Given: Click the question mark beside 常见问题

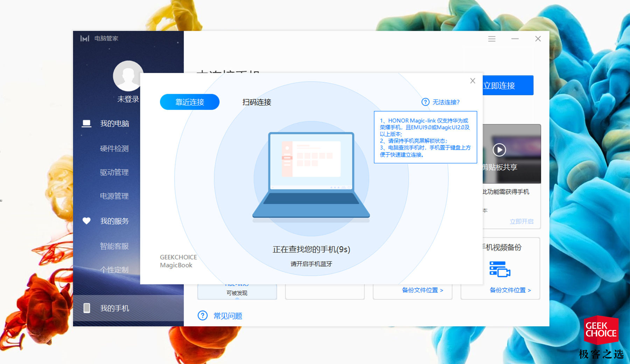Looking at the screenshot, I should click(202, 315).
